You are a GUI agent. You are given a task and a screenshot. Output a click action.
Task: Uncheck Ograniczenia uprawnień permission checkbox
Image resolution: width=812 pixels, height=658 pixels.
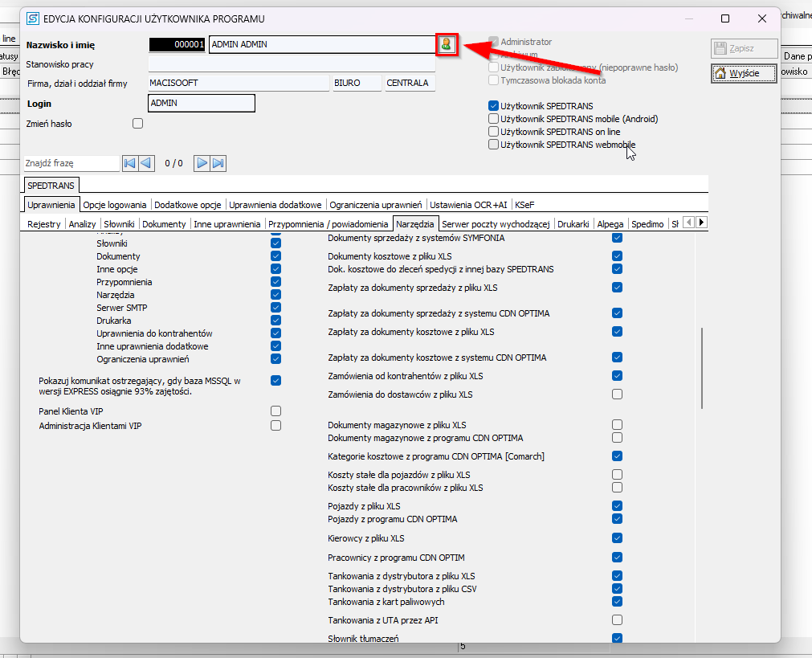coord(276,358)
